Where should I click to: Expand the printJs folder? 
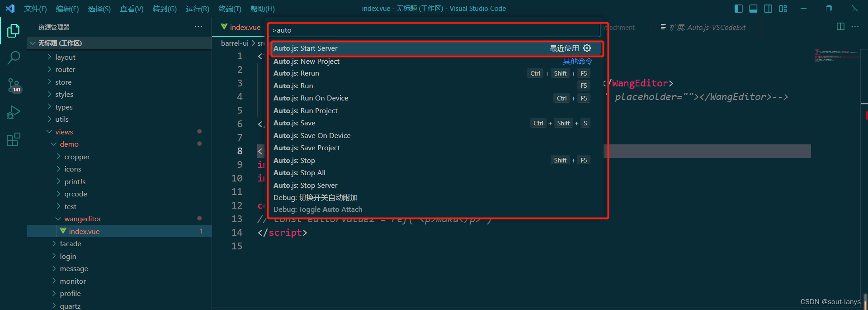tap(119, 181)
